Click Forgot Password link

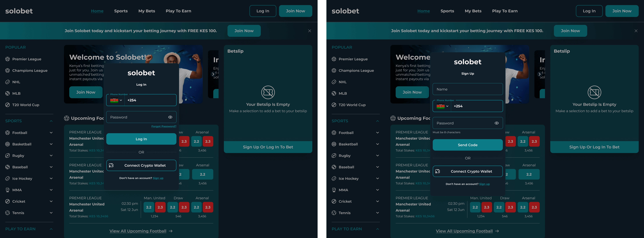click(x=164, y=126)
